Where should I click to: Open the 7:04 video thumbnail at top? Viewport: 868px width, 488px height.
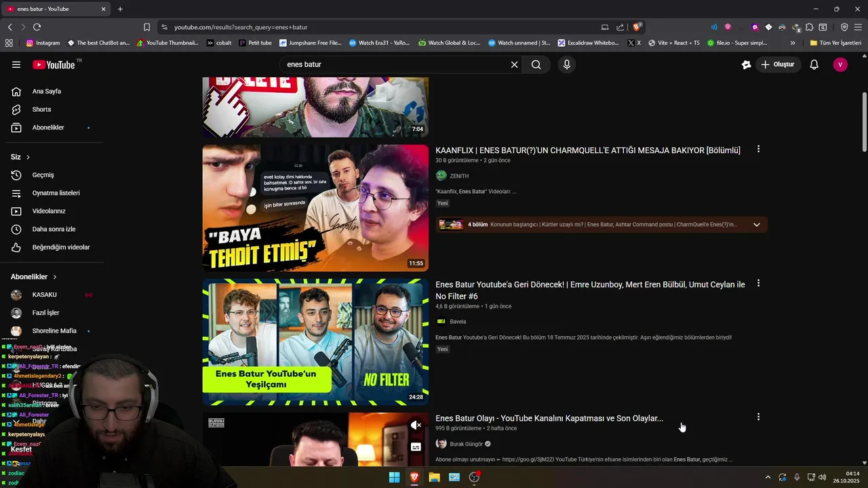tap(315, 107)
